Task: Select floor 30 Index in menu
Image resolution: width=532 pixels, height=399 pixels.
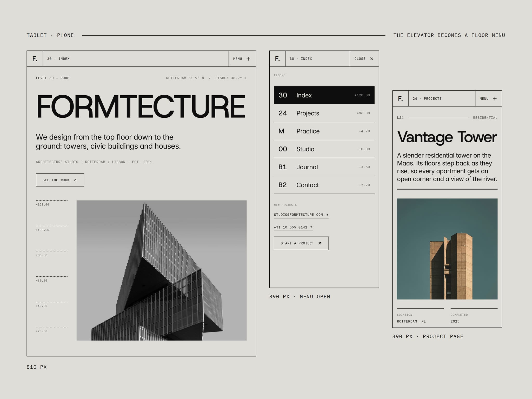Action: (324, 95)
